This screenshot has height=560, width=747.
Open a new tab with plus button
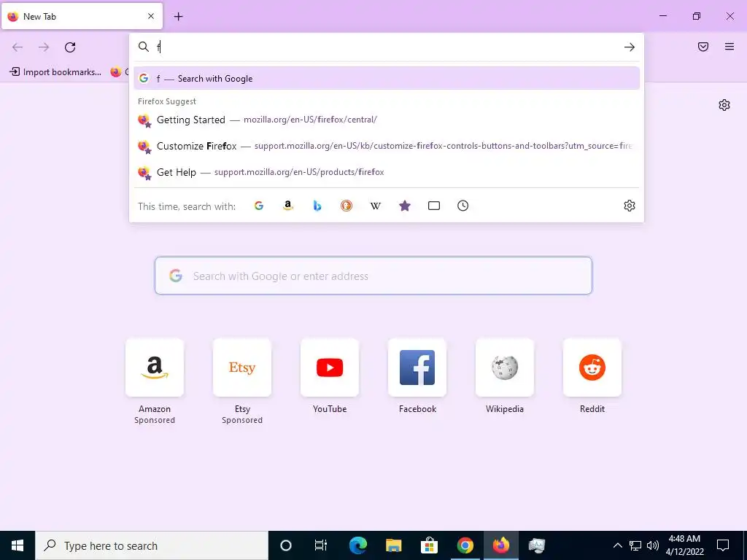178,17
